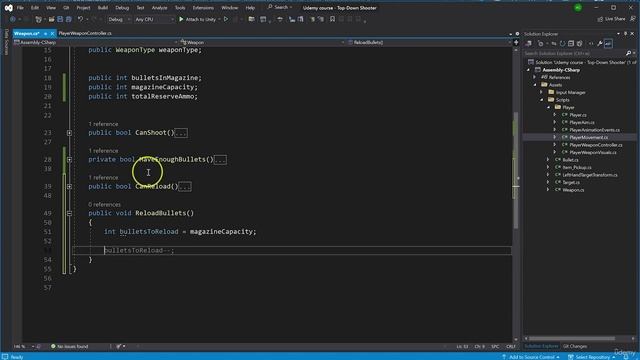Expand the References node

point(535,77)
